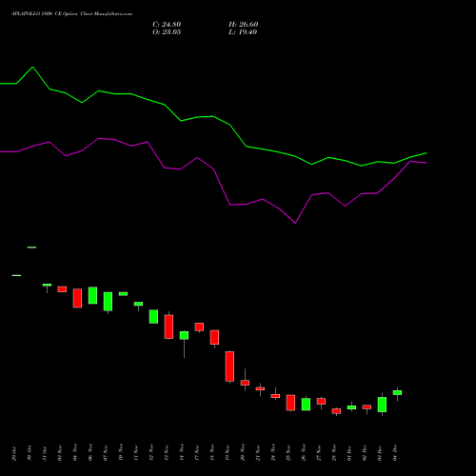476x476 pixels.
Task: Click the 29 Oct date label
Action: (x=14, y=453)
